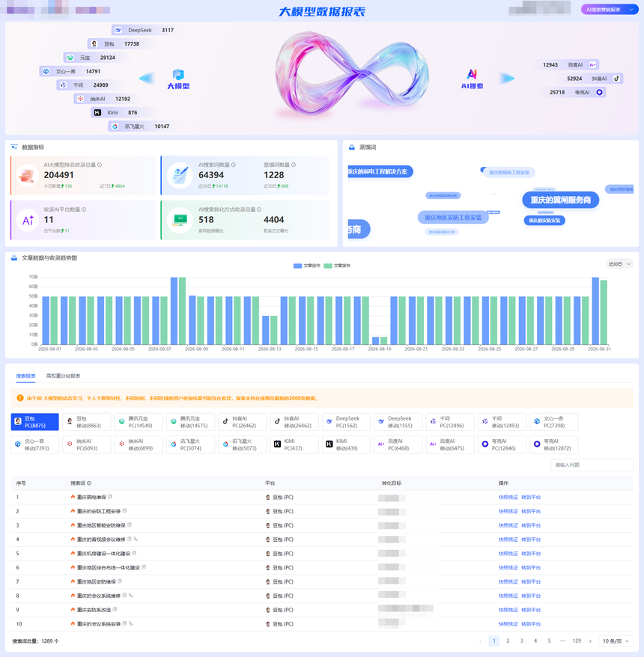Select the 抖音AI PC(26462) platform chip

coord(243,422)
